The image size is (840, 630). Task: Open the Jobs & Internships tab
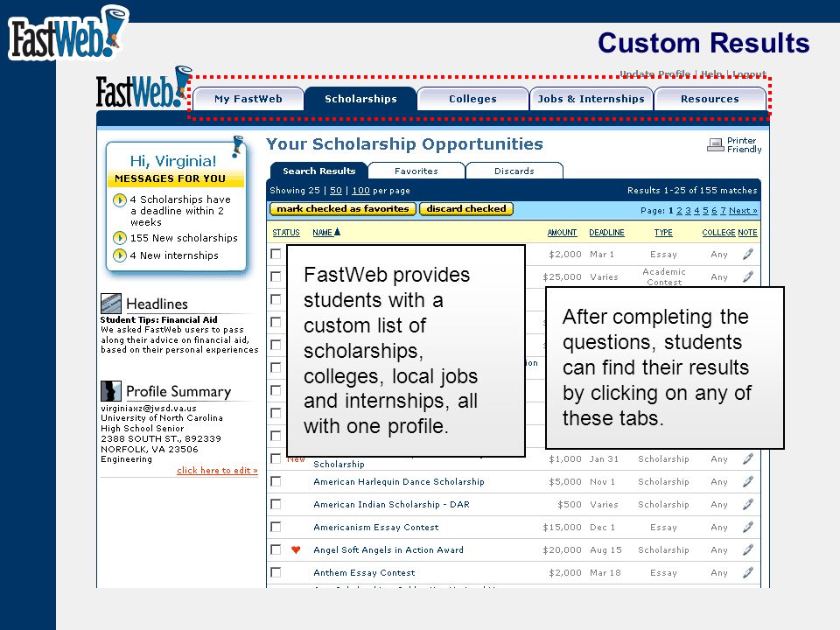pos(591,99)
